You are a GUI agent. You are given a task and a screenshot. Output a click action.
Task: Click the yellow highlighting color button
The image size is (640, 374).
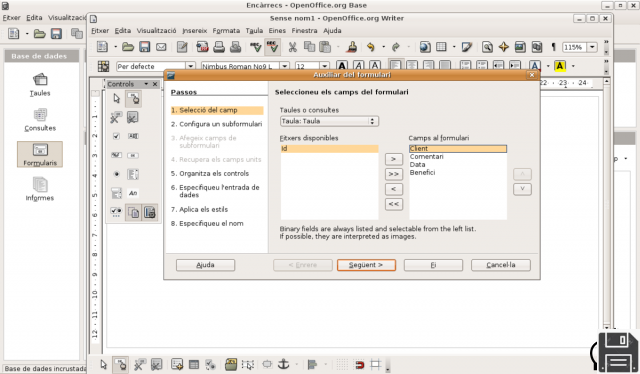[560, 66]
